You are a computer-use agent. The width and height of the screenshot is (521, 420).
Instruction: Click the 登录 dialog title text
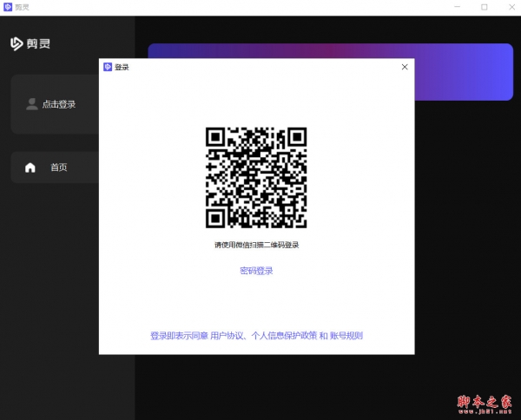click(122, 67)
